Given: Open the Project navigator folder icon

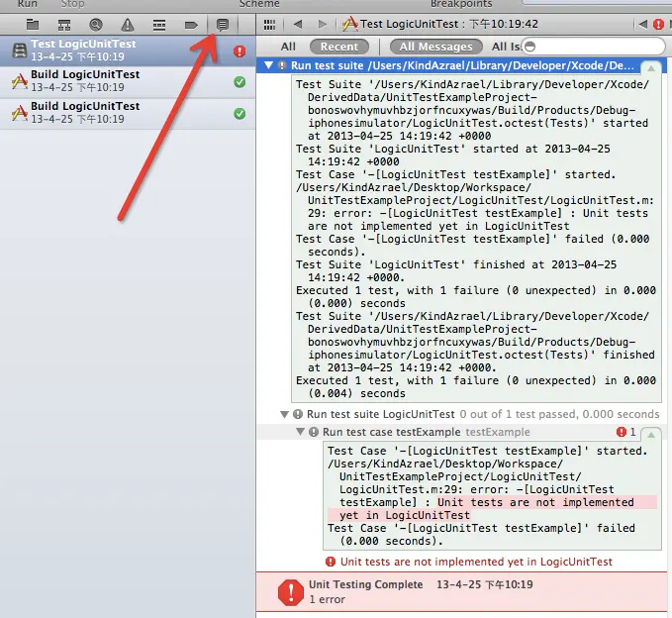Looking at the screenshot, I should [x=32, y=24].
